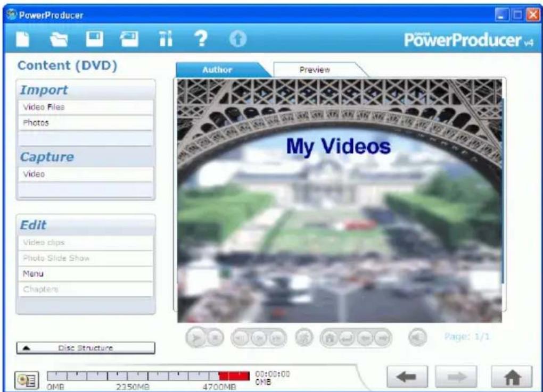Open Video clips under Edit
The image size is (543, 392).
[x=86, y=243]
